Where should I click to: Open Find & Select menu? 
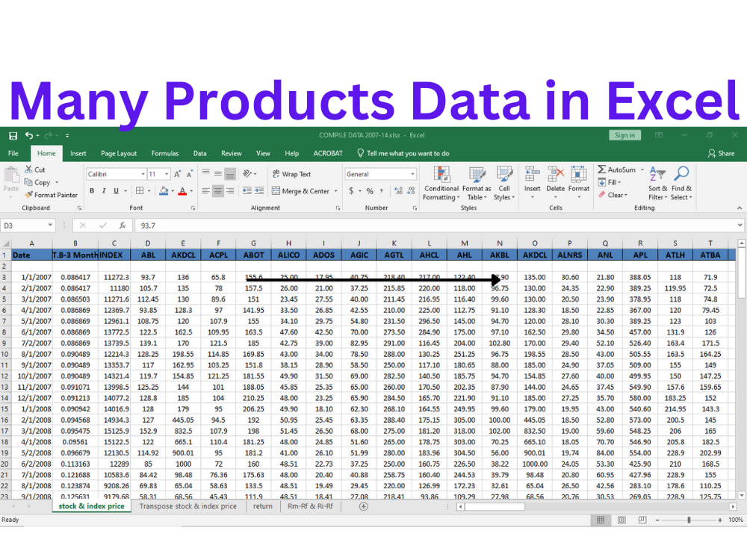click(681, 184)
